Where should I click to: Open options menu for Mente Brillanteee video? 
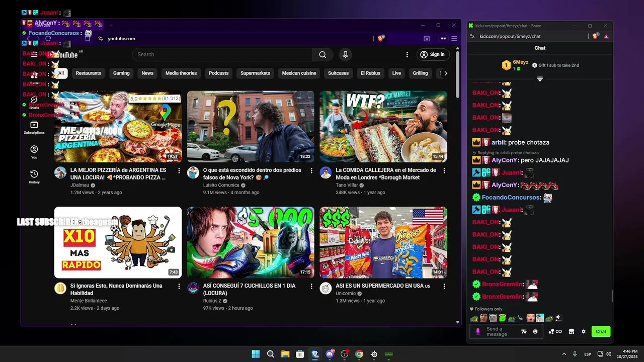(x=179, y=286)
